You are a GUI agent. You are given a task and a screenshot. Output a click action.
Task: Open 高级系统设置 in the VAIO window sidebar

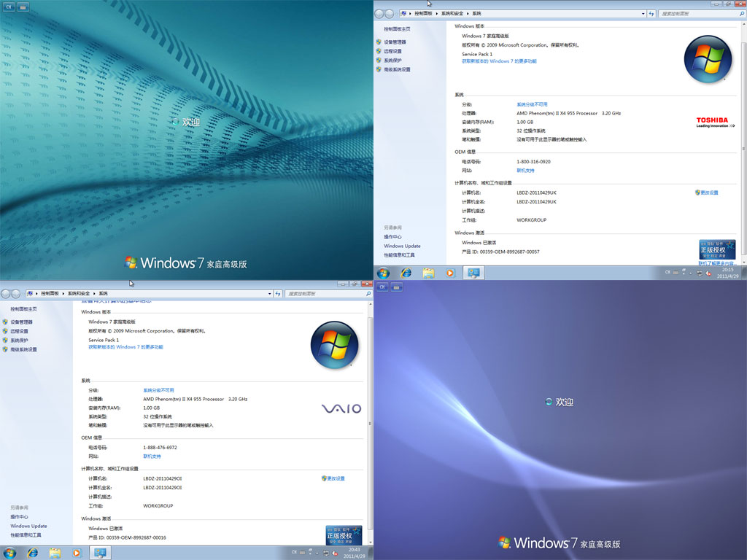(23, 349)
